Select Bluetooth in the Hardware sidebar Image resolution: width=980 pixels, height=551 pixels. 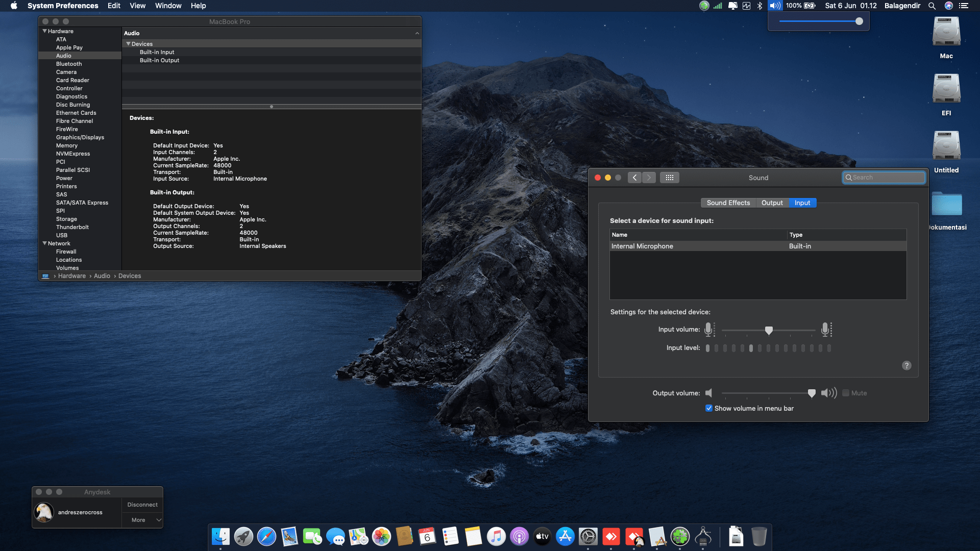(x=69, y=64)
